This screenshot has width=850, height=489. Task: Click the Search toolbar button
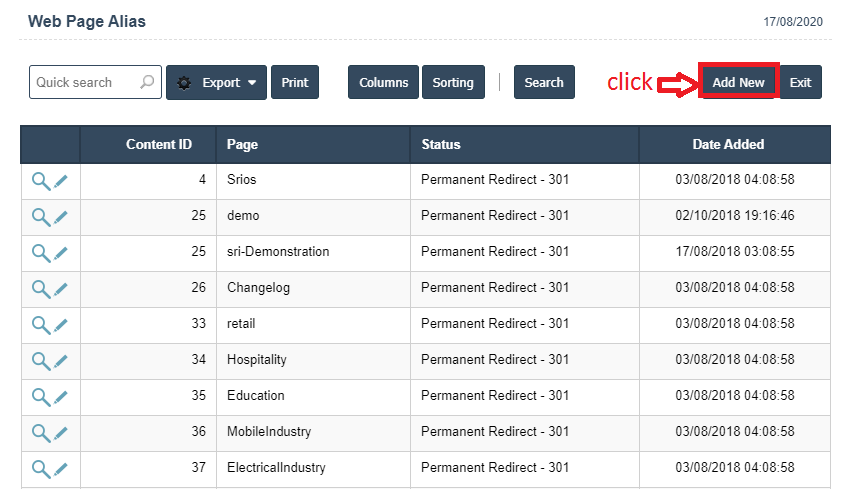[544, 83]
